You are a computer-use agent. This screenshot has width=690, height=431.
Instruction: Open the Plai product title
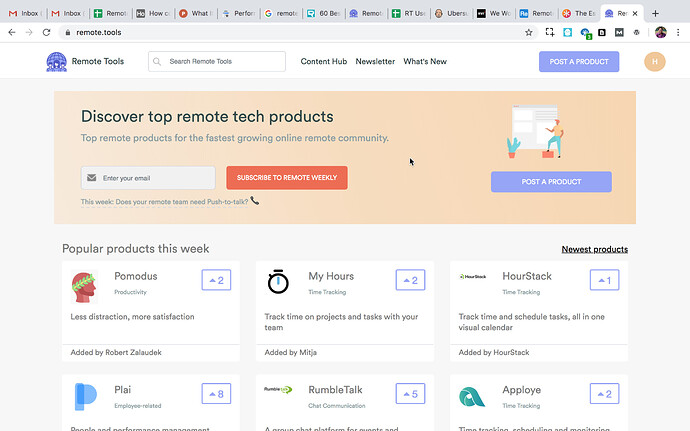(122, 390)
